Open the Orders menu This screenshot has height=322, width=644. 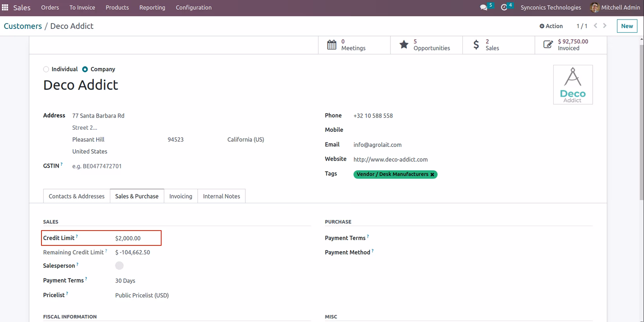tap(50, 7)
